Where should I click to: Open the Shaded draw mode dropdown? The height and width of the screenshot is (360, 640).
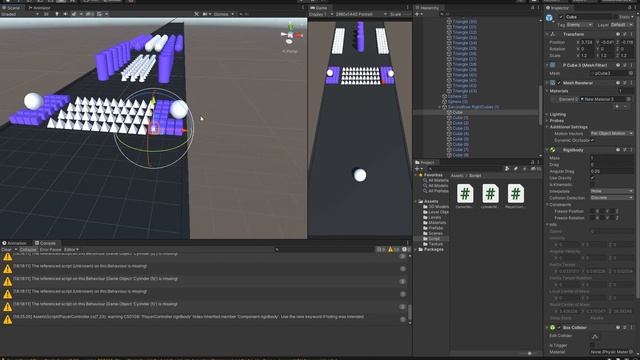(20, 14)
